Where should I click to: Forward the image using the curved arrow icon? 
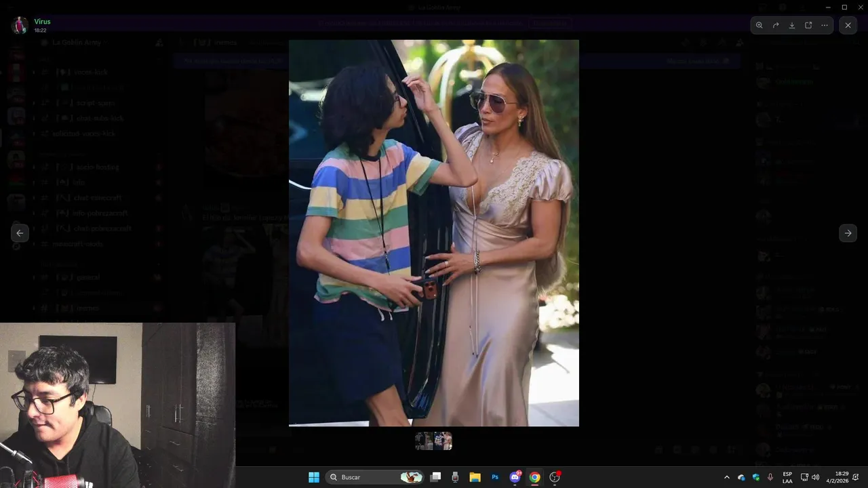[776, 25]
